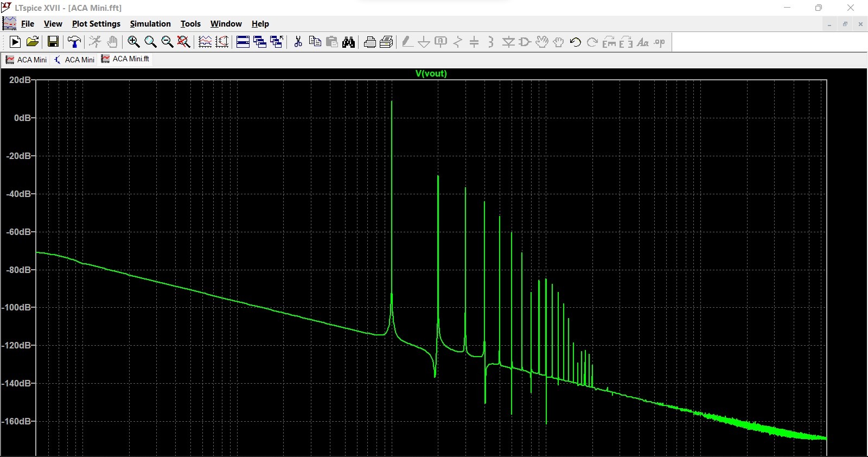Click the binoculars Find icon
The image size is (868, 457).
349,42
